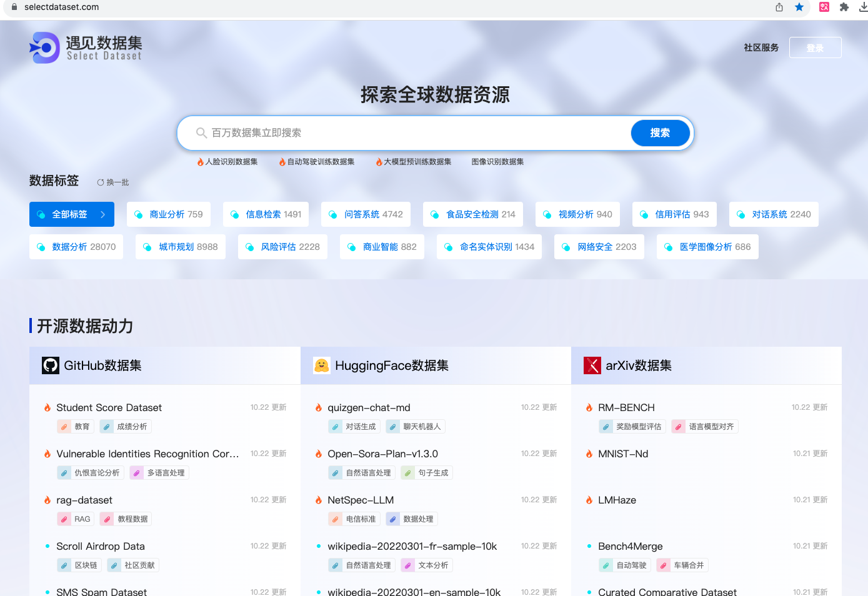
Task: Click the GitHub logo icon
Action: 51,365
